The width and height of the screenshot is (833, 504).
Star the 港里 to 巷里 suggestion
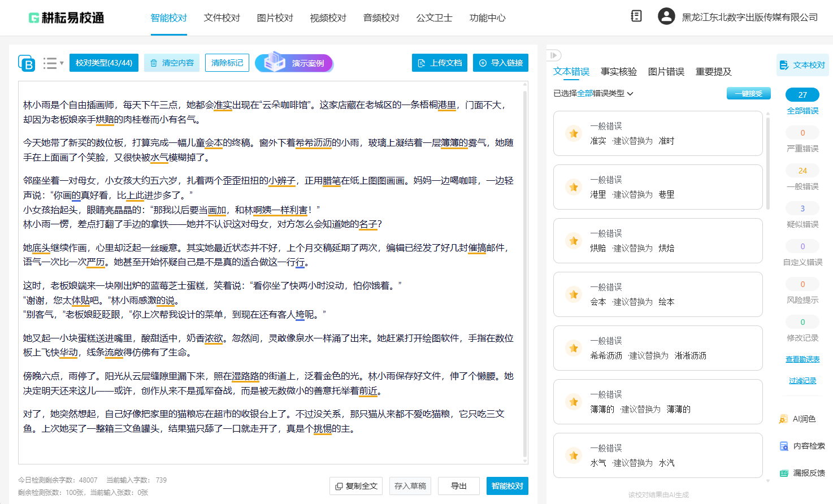point(574,187)
